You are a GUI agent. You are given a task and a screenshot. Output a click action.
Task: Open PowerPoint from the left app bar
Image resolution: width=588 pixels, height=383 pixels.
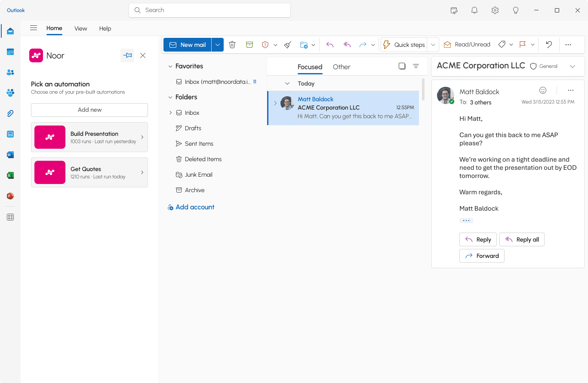click(10, 196)
